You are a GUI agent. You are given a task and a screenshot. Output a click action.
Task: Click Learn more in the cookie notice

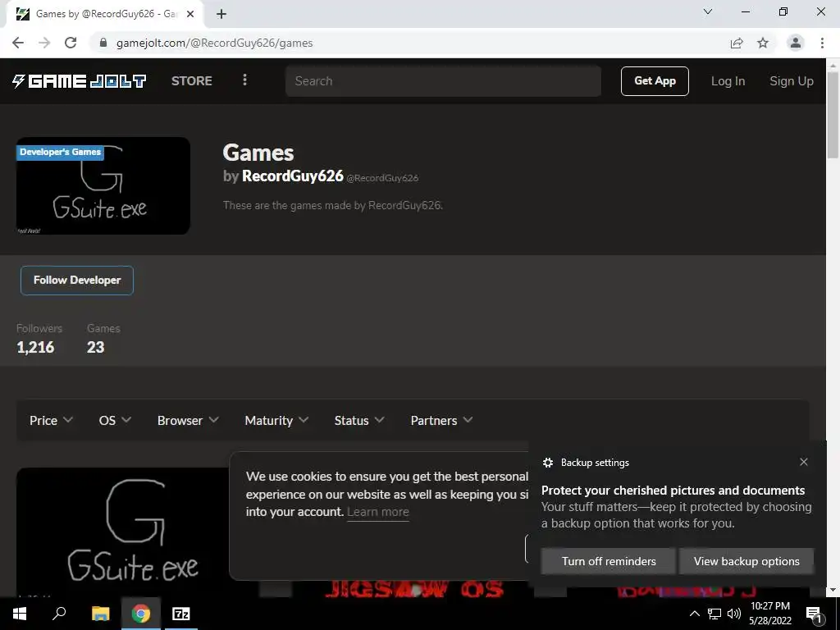click(377, 512)
